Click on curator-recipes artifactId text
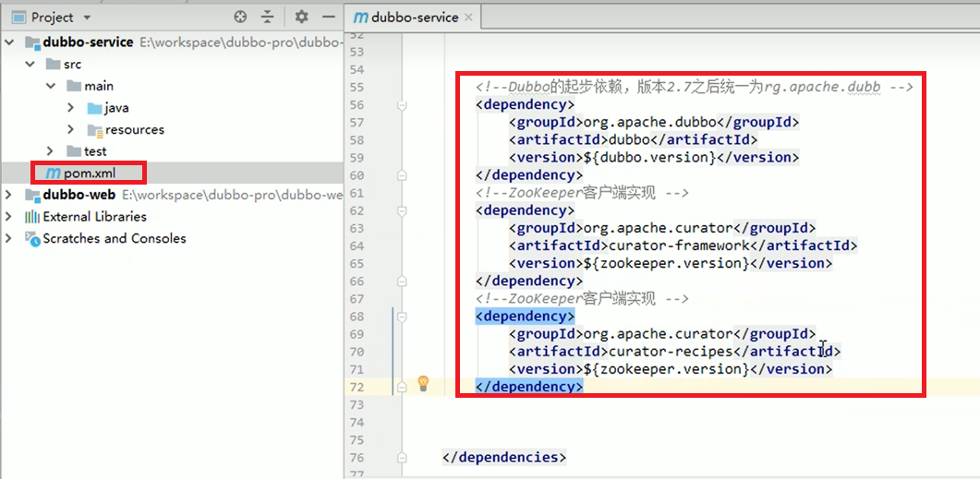 click(x=670, y=352)
